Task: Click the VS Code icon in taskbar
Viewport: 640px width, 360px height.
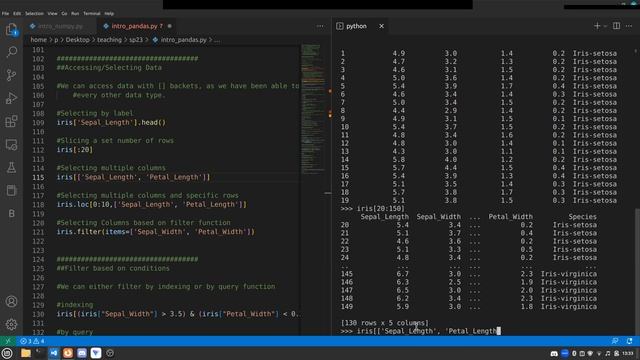Action: (x=54, y=353)
